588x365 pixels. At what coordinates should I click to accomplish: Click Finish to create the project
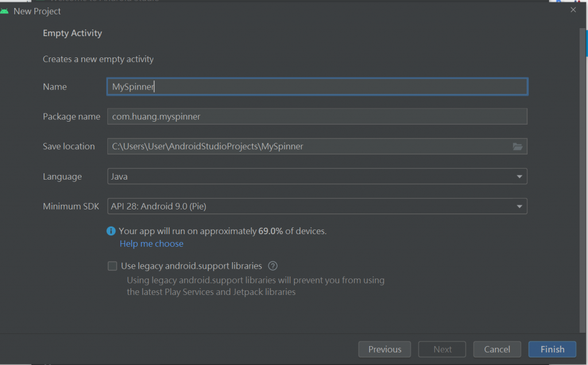[x=552, y=350]
